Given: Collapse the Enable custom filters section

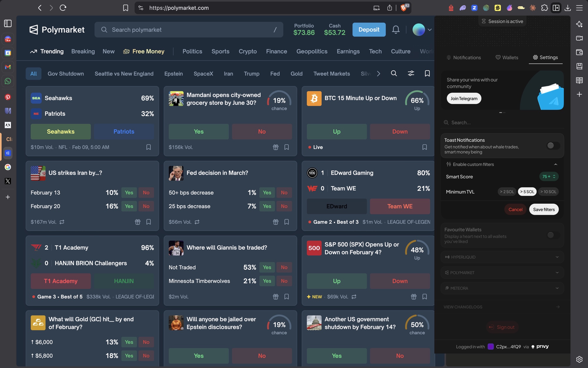Looking at the screenshot, I should click(555, 164).
